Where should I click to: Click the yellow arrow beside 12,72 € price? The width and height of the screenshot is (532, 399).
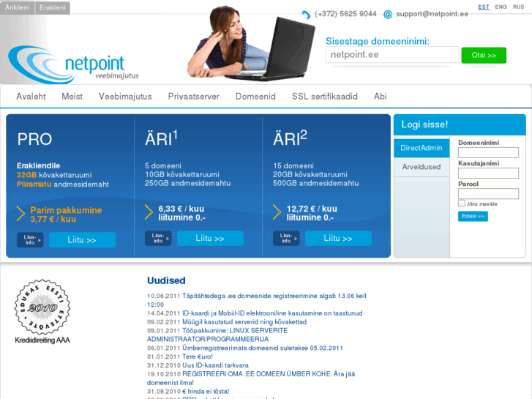277,212
